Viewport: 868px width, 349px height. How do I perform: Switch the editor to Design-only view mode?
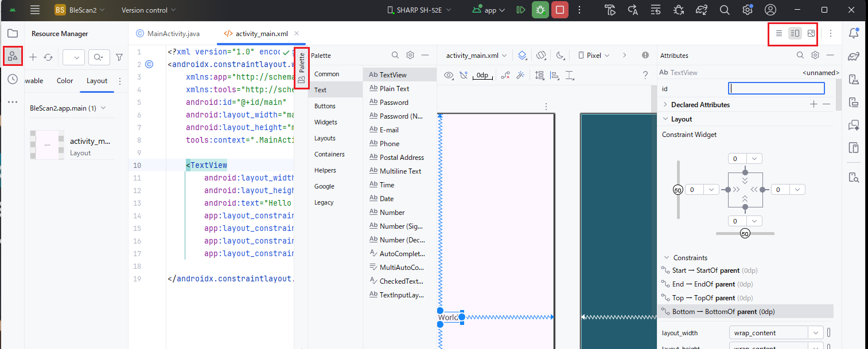pos(811,33)
